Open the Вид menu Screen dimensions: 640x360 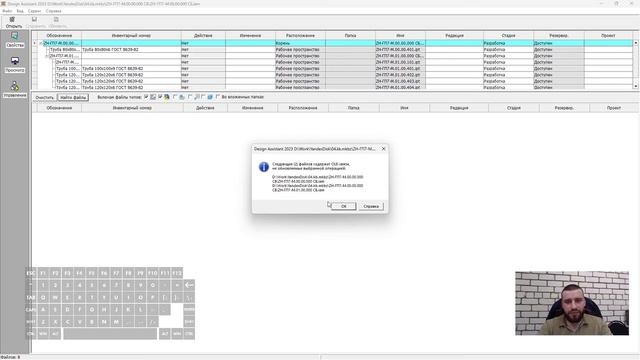coord(20,11)
